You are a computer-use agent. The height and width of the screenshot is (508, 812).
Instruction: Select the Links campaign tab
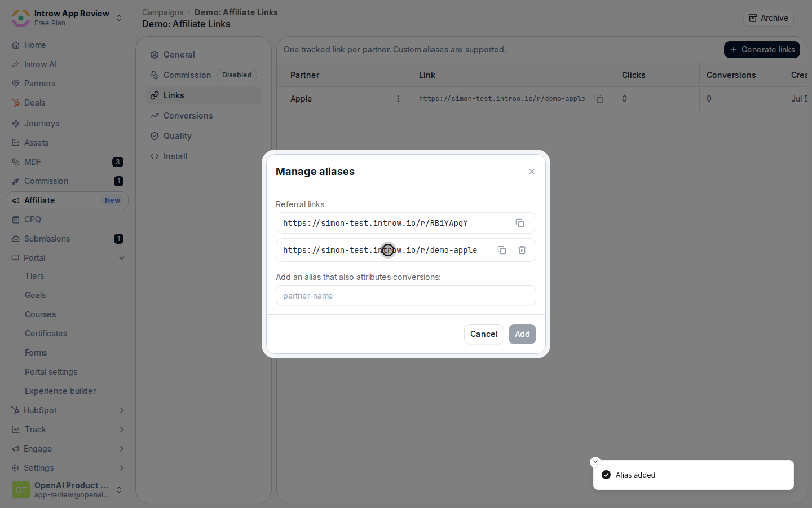coord(204,95)
